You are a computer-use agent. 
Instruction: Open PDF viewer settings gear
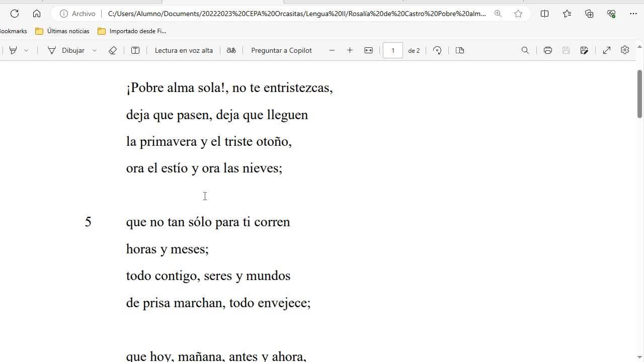click(625, 50)
